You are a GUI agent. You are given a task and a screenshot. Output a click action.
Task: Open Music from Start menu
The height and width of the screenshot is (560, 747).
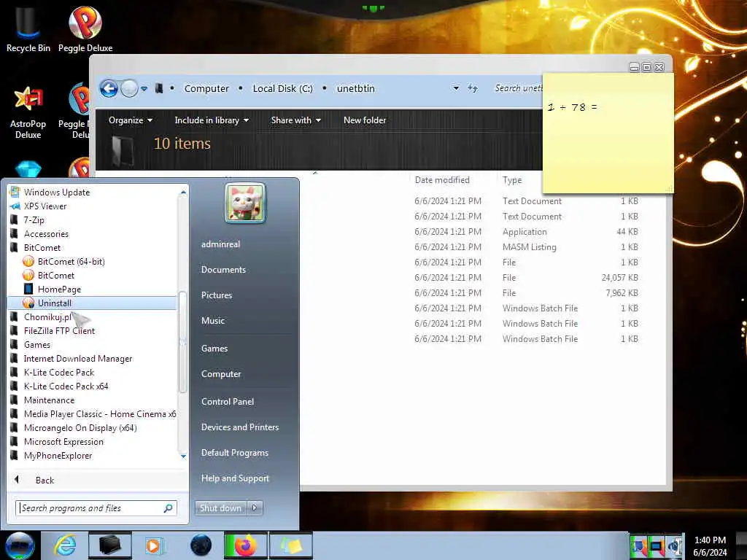213,321
